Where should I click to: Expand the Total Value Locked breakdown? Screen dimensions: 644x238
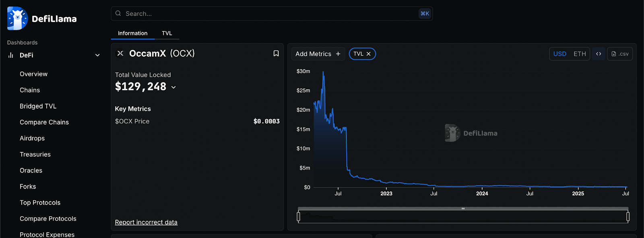(x=173, y=87)
